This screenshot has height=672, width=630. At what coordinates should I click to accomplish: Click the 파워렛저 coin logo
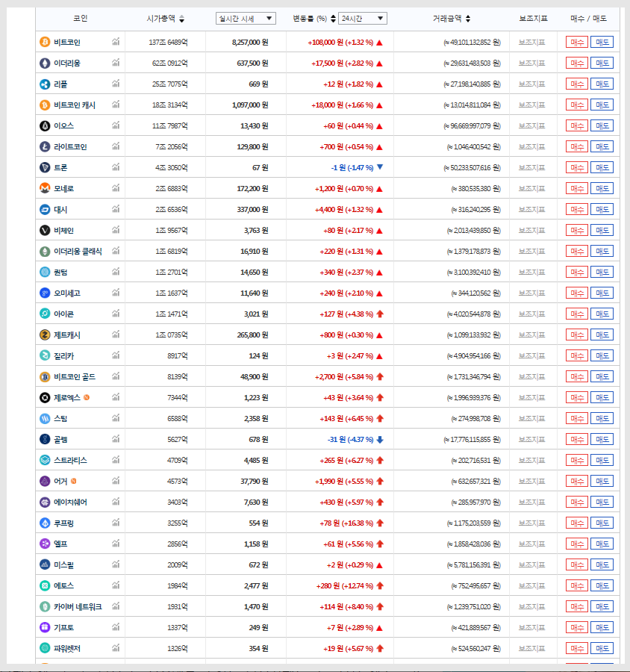tap(45, 648)
